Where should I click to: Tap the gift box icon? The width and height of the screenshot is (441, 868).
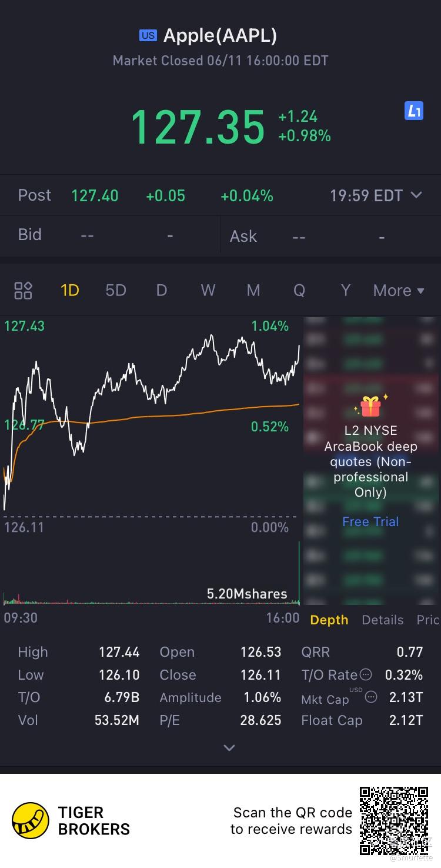coord(370,405)
